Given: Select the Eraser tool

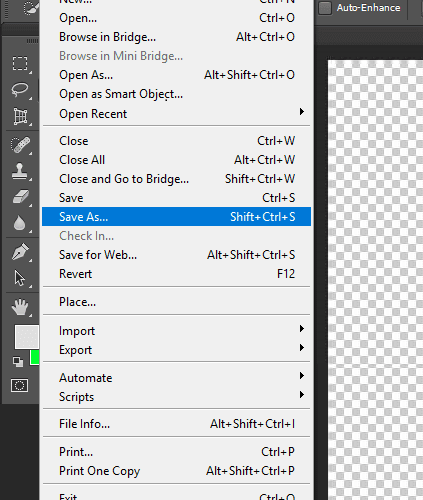Looking at the screenshot, I should [x=21, y=197].
